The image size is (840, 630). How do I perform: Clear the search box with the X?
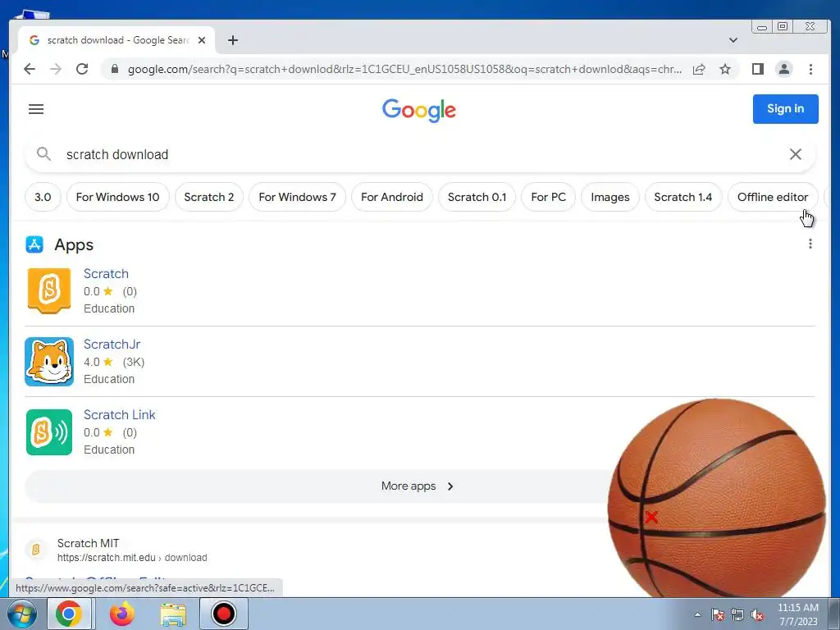(x=796, y=154)
